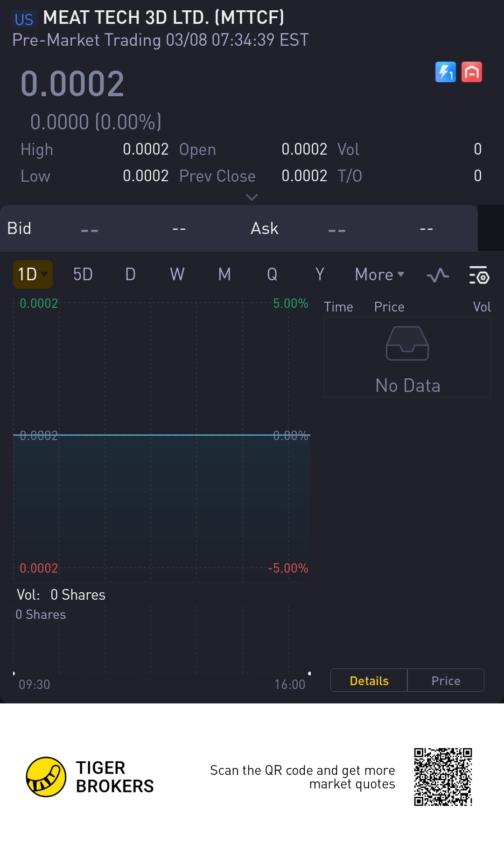Open the More timeframes dropdown

pos(379,275)
